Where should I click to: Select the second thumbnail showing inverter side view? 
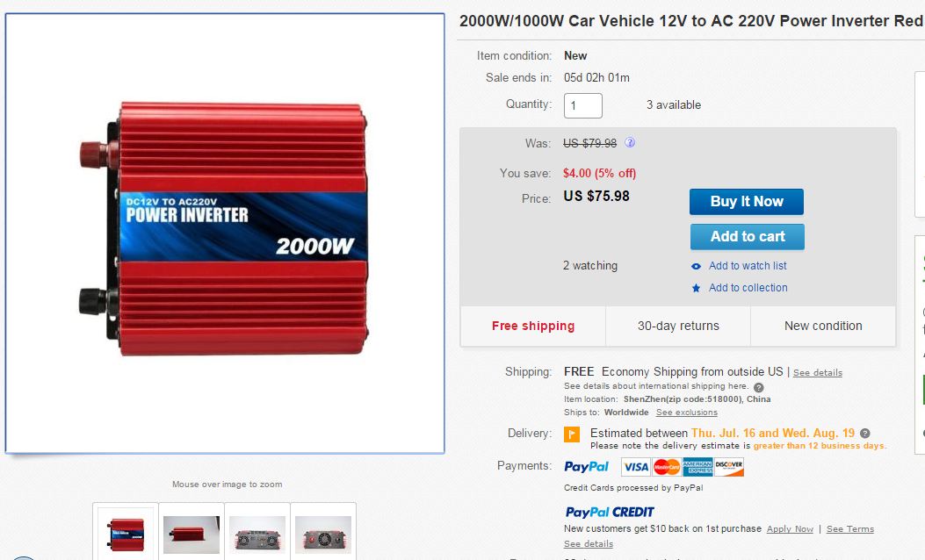point(192,534)
